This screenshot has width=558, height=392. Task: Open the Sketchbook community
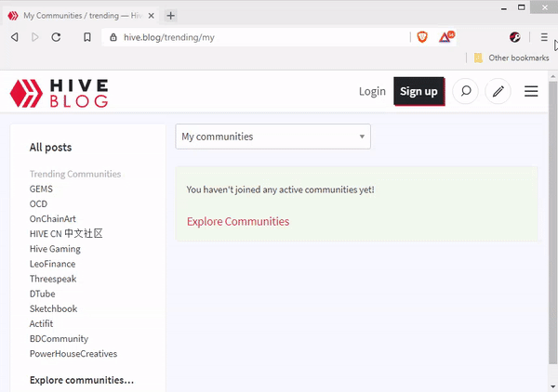[x=53, y=308]
